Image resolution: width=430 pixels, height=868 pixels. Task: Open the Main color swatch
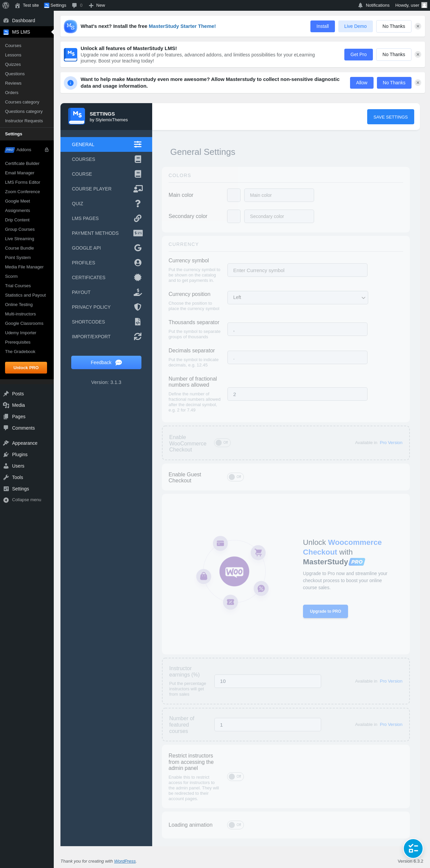(x=234, y=196)
